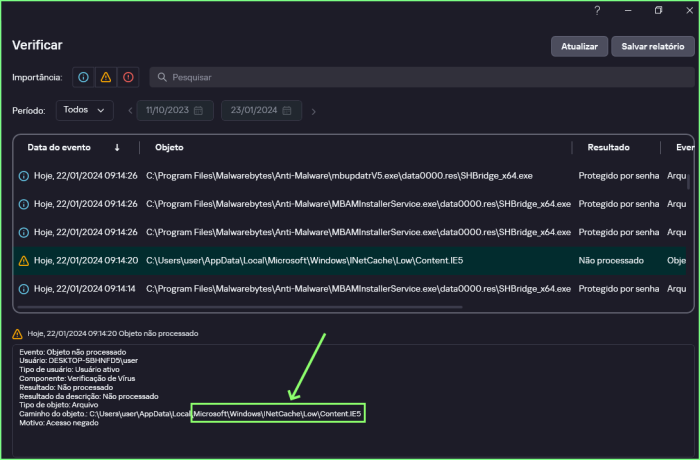The image size is (700, 460).
Task: Click the Atualizar button
Action: pyautogui.click(x=579, y=47)
